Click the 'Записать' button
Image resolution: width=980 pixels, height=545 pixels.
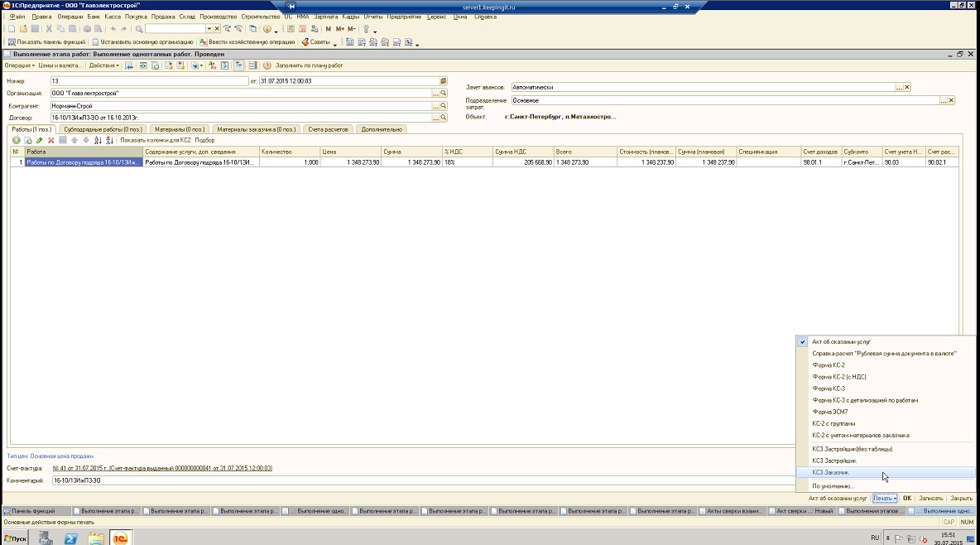point(931,499)
